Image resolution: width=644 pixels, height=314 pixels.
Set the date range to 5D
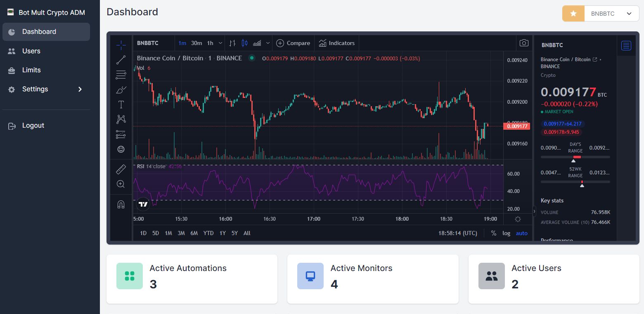pos(156,233)
